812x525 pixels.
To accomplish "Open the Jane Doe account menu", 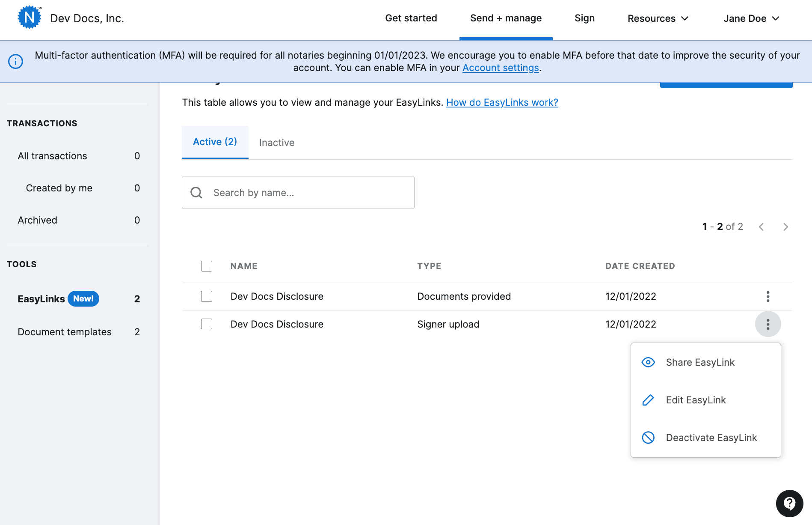I will point(752,18).
